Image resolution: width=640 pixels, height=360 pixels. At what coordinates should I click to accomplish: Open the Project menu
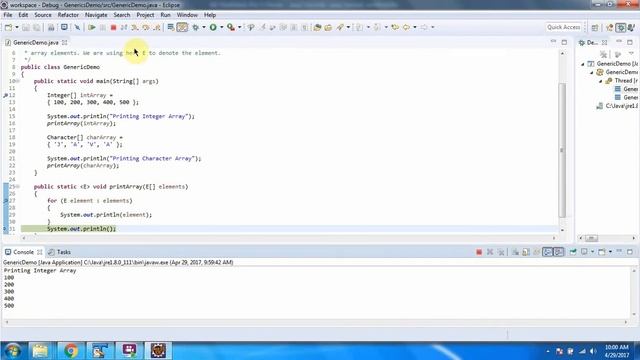(145, 15)
